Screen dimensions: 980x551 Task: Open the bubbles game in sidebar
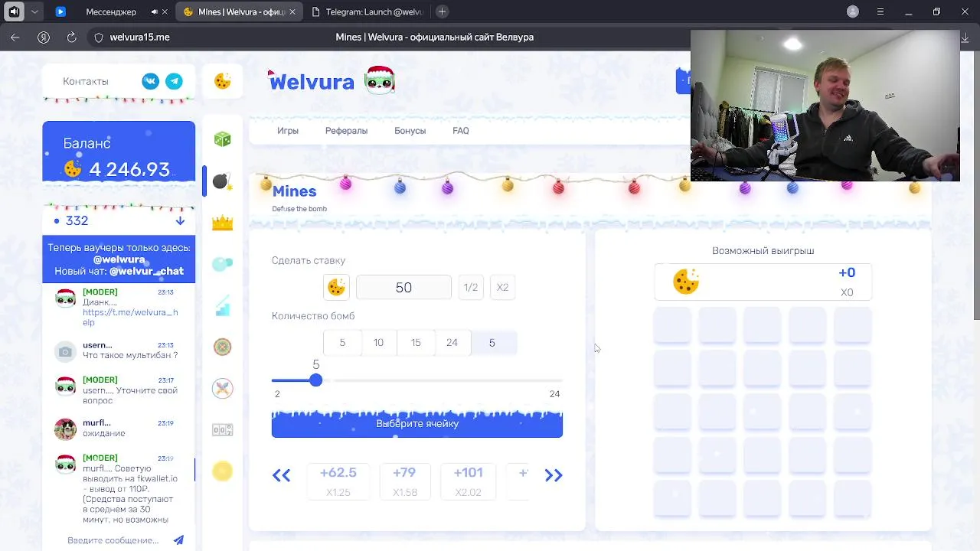coord(222,264)
